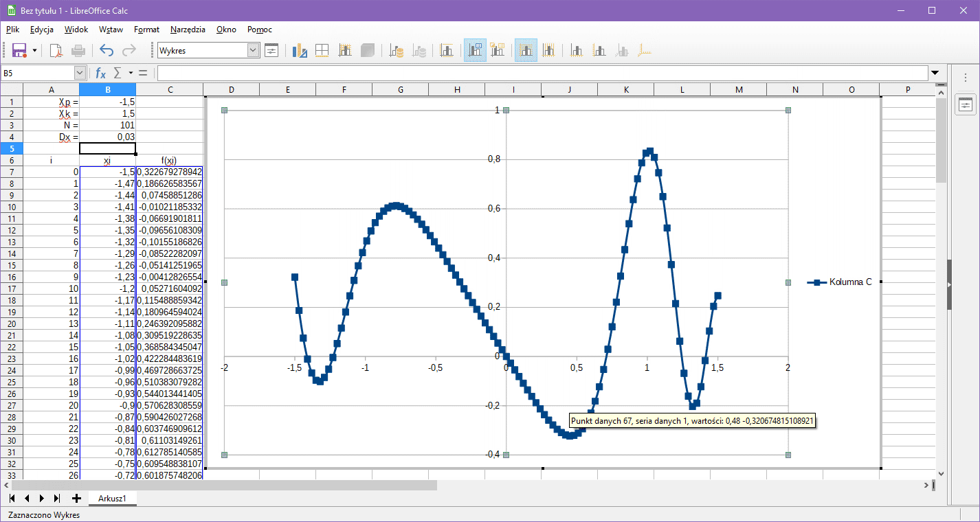The height and width of the screenshot is (522, 980).
Task: Open the Function Wizard (fx)
Action: [x=100, y=73]
